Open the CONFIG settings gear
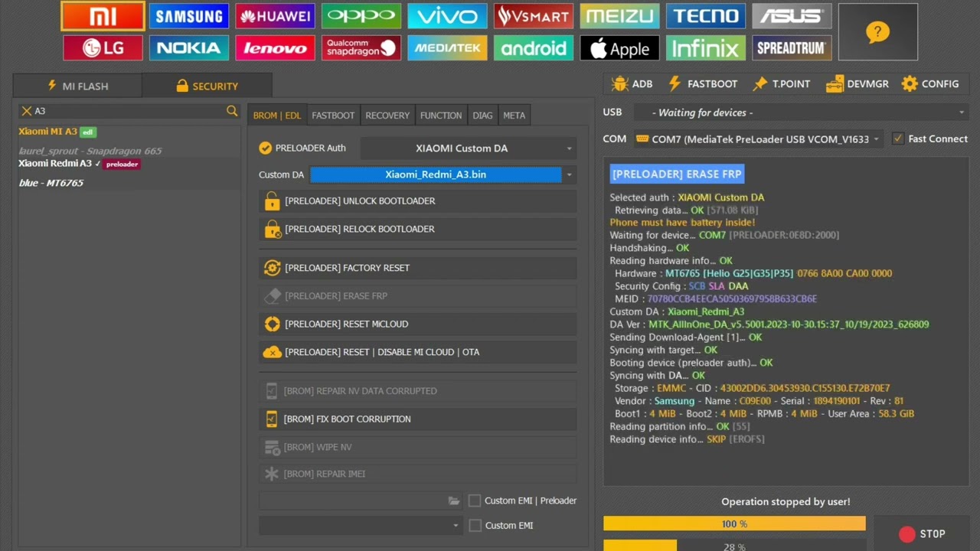 coord(930,84)
